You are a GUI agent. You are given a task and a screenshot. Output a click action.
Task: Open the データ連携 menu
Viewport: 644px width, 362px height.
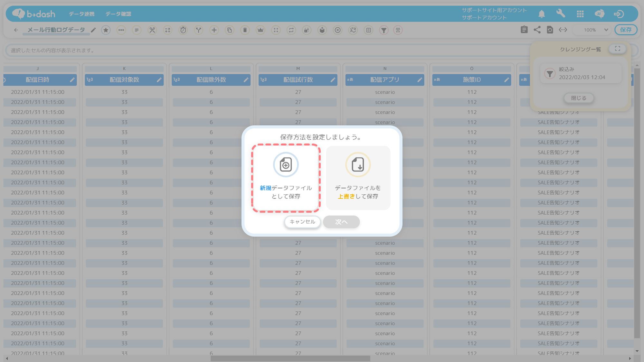[82, 14]
